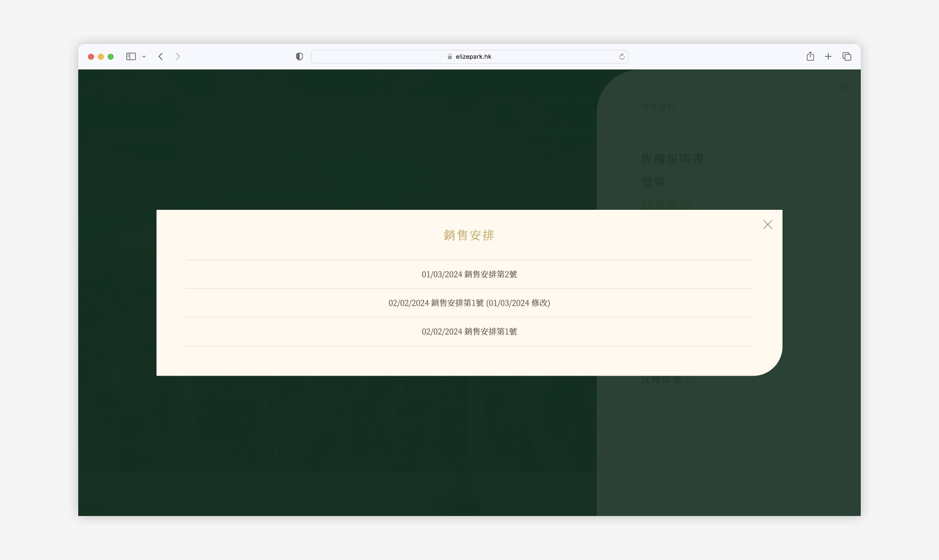The height and width of the screenshot is (560, 939).
Task: Open 價單 in the side menu
Action: [x=659, y=182]
